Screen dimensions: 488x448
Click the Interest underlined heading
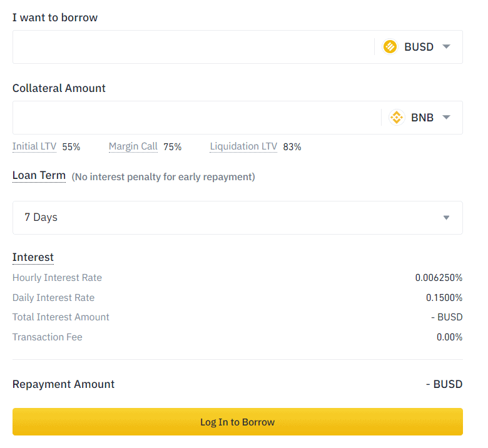coord(33,258)
